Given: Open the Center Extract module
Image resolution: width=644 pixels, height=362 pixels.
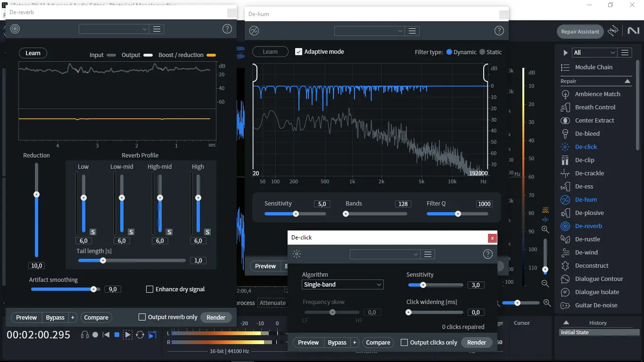Looking at the screenshot, I should point(588,120).
